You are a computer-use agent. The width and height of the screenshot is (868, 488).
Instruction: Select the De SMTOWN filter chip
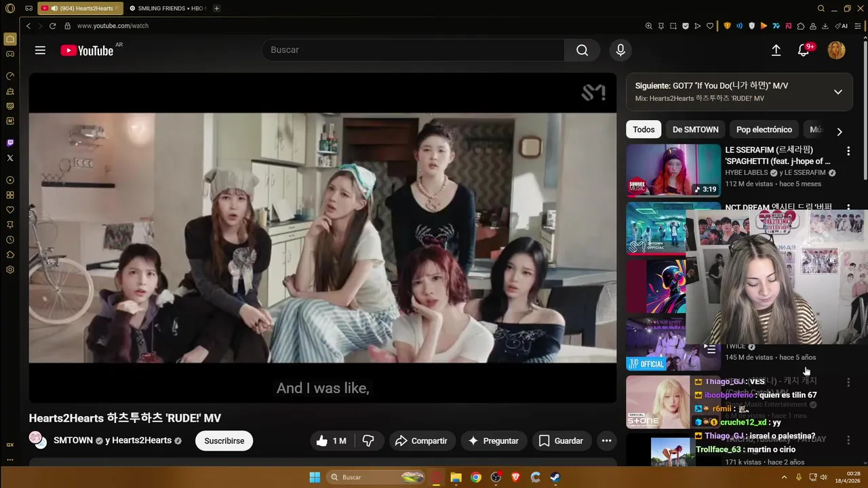[x=696, y=129]
